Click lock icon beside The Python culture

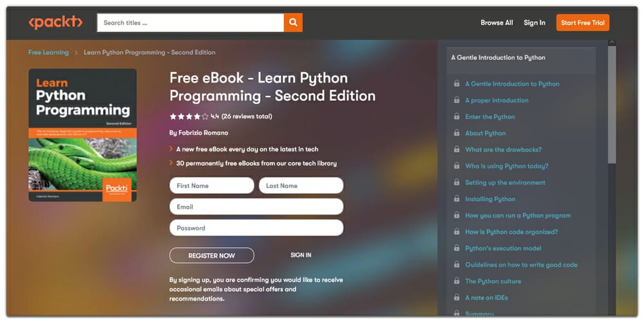tap(457, 281)
